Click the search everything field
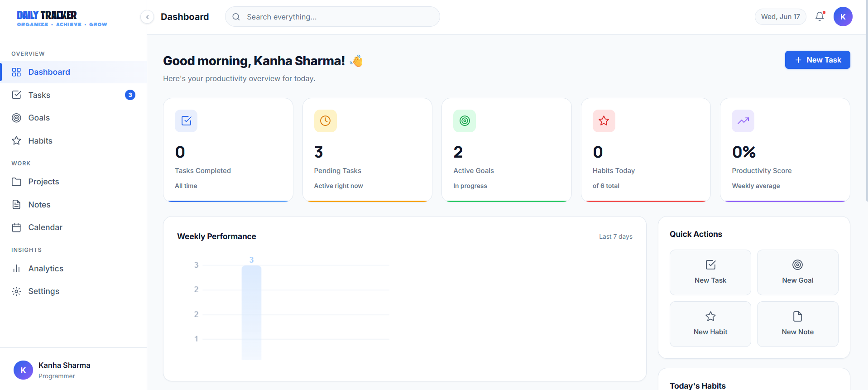The image size is (868, 390). (x=332, y=17)
